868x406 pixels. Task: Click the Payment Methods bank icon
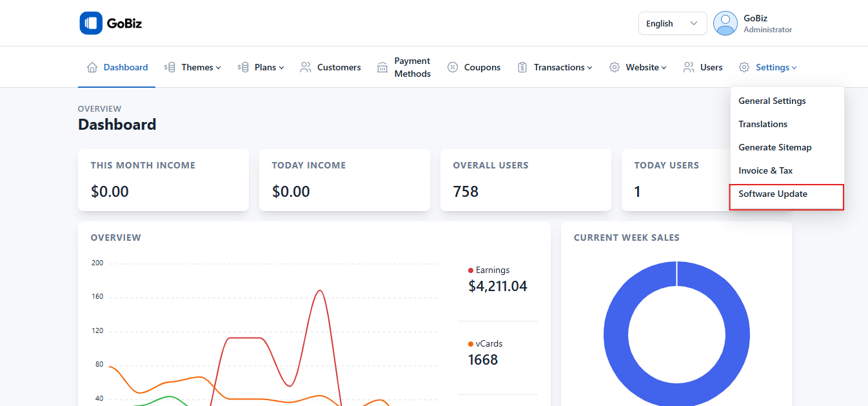(382, 67)
